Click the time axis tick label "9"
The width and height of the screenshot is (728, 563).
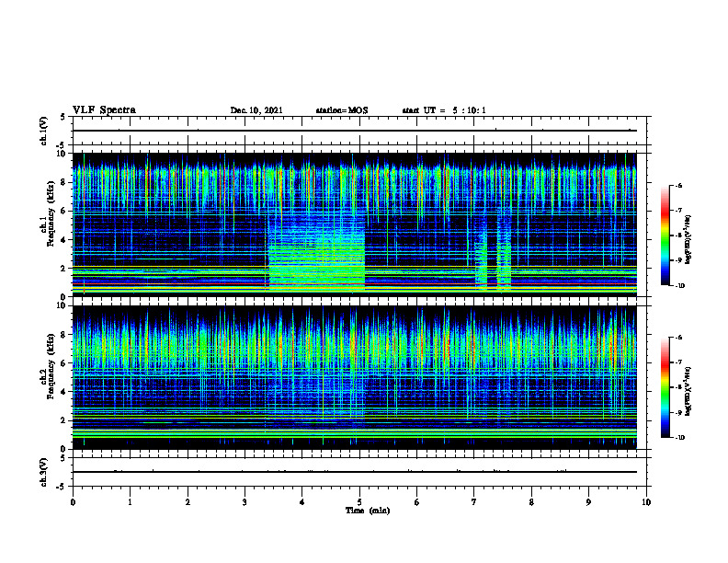click(588, 502)
